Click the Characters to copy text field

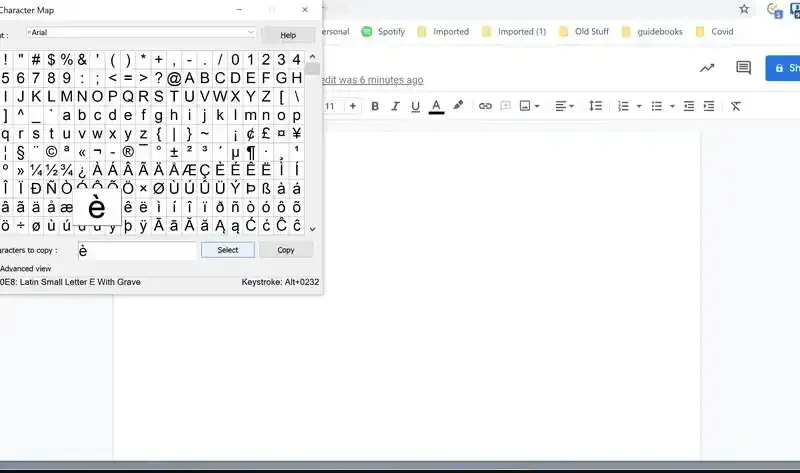click(x=136, y=250)
